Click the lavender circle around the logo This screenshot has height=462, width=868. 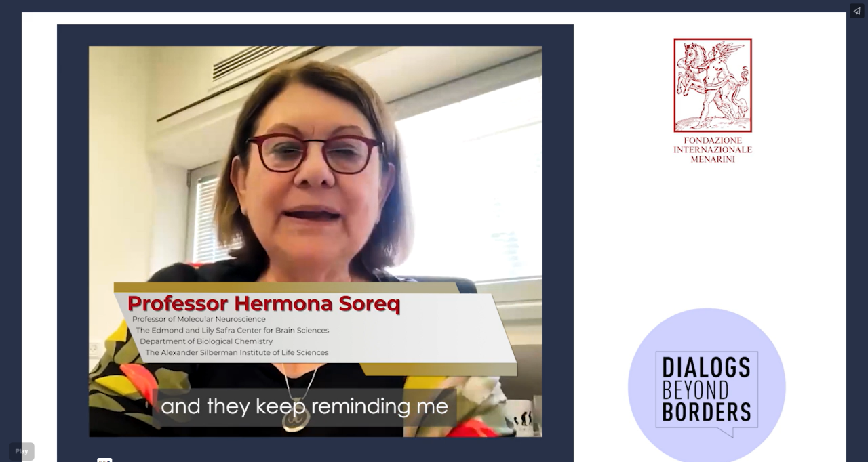point(707,386)
